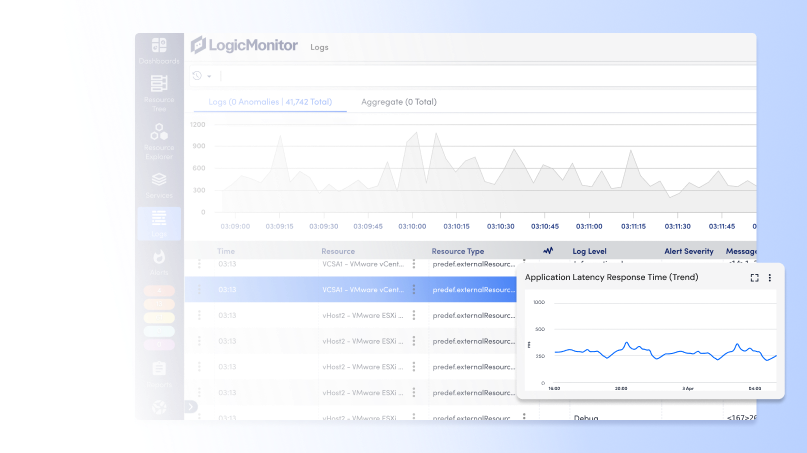
Task: Sort by the Log Level column header
Action: (x=589, y=251)
